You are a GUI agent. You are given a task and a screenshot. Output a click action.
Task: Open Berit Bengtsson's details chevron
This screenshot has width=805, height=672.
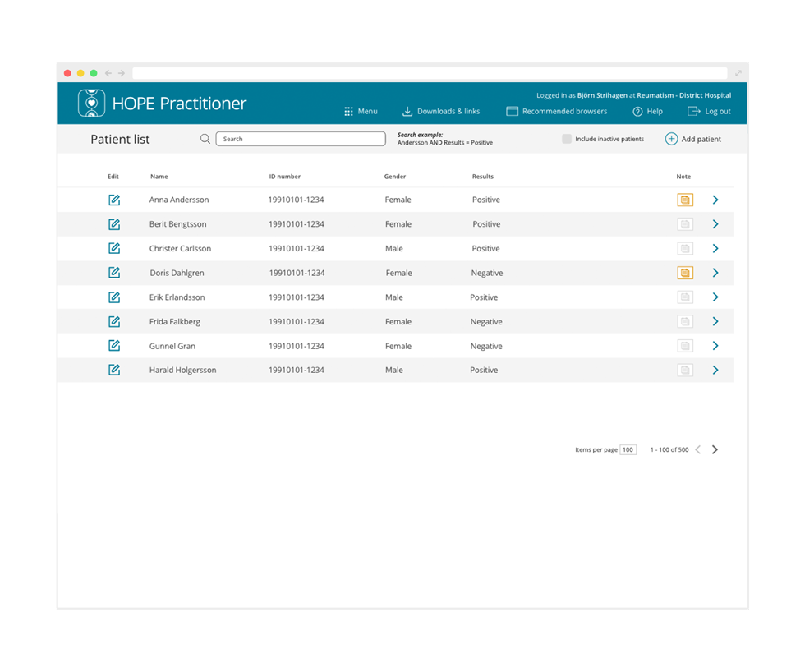[x=715, y=224]
